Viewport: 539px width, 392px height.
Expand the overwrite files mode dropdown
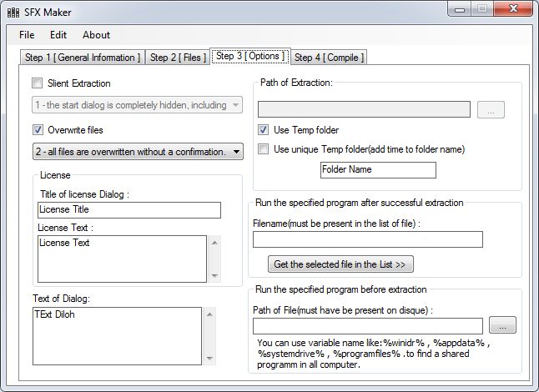coord(138,152)
